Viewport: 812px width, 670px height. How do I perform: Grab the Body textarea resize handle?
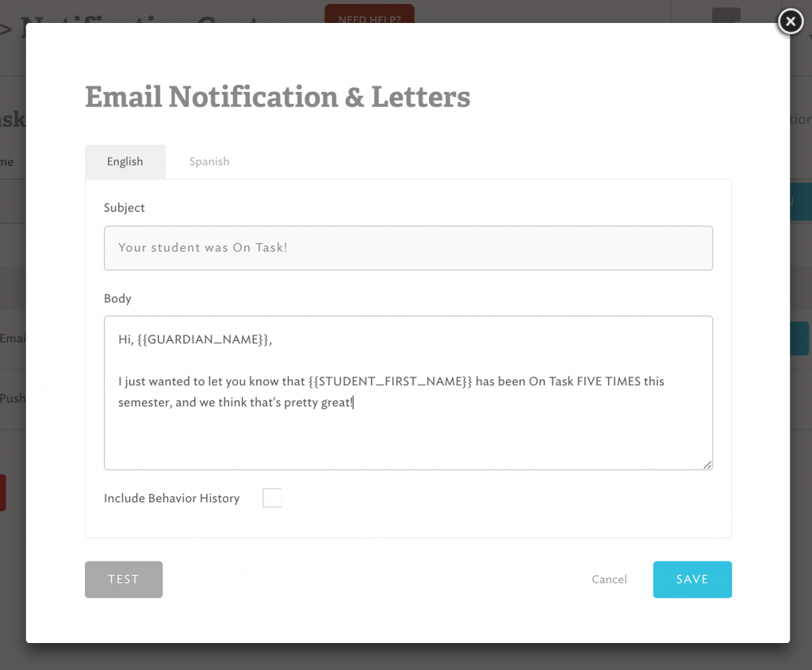point(707,464)
